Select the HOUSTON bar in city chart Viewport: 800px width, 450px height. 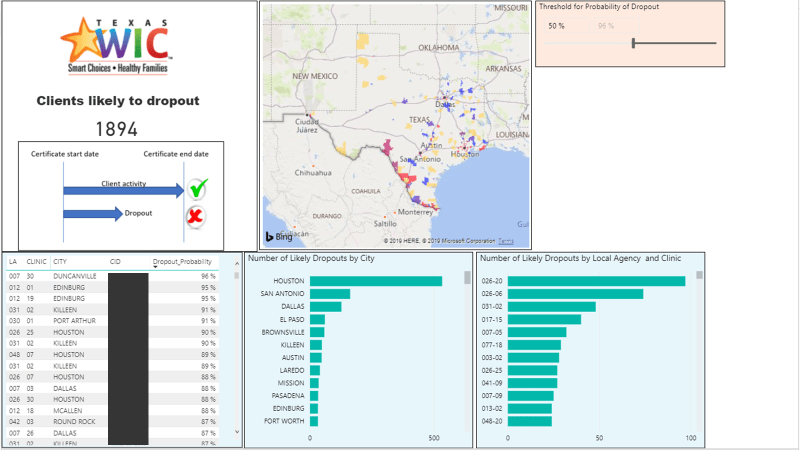click(x=376, y=281)
